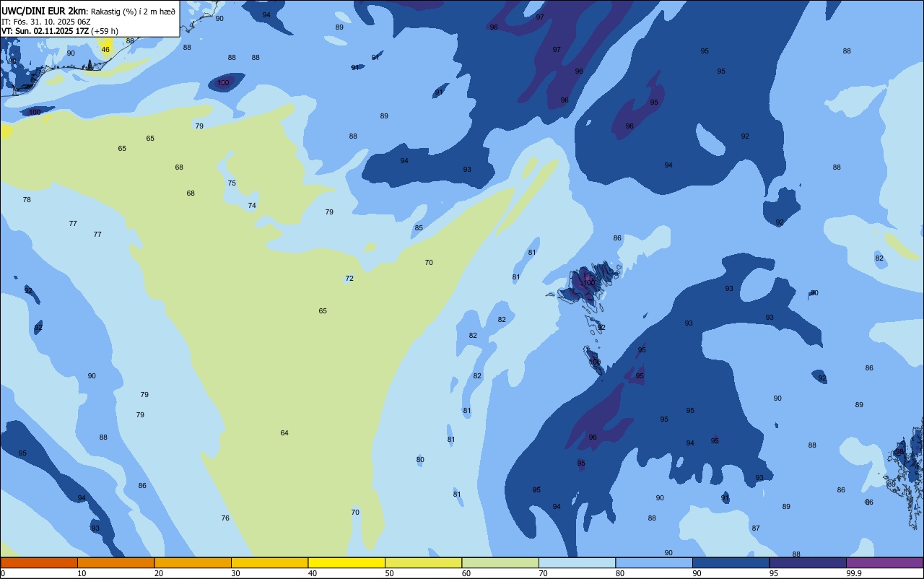The height and width of the screenshot is (579, 924).
Task: Select the 50–60 pale yellow legend swatch
Action: coord(423,562)
